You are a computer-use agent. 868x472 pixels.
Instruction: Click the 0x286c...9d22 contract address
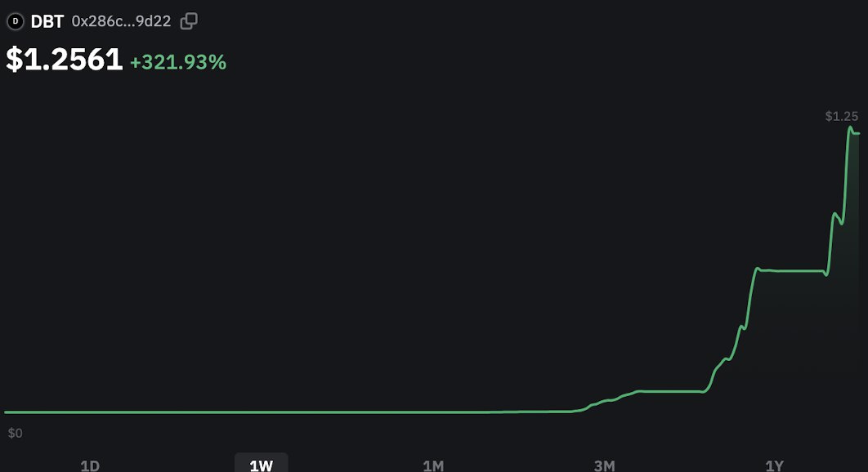[121, 21]
